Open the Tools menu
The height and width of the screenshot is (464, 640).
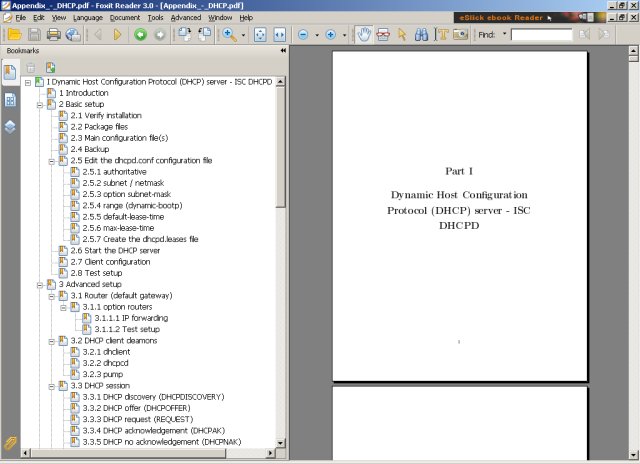[x=155, y=18]
